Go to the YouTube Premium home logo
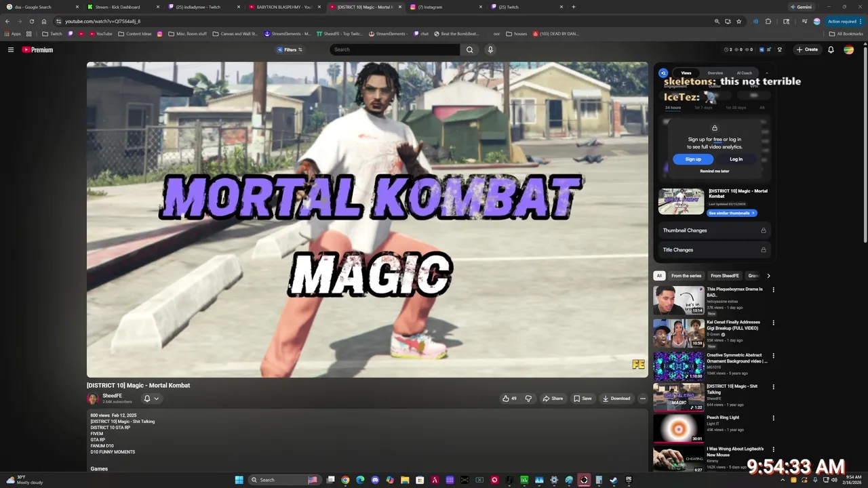 pyautogui.click(x=37, y=49)
